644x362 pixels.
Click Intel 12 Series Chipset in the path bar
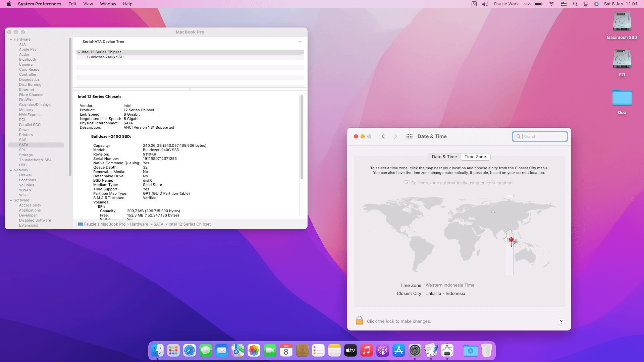pos(190,224)
